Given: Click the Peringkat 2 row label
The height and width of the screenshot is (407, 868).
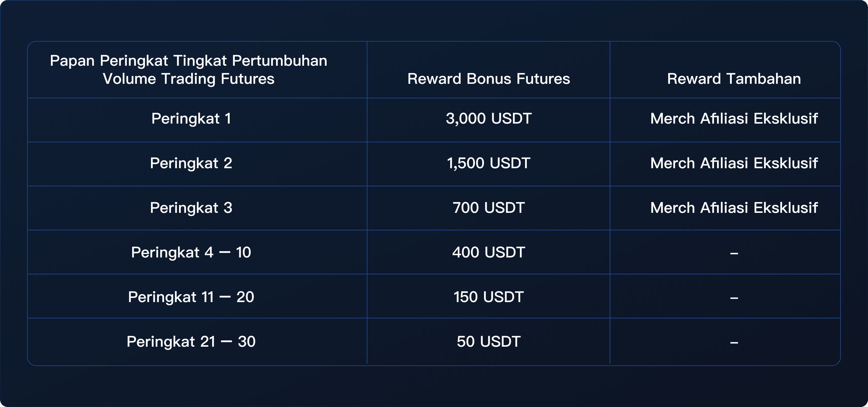Looking at the screenshot, I should click(191, 163).
